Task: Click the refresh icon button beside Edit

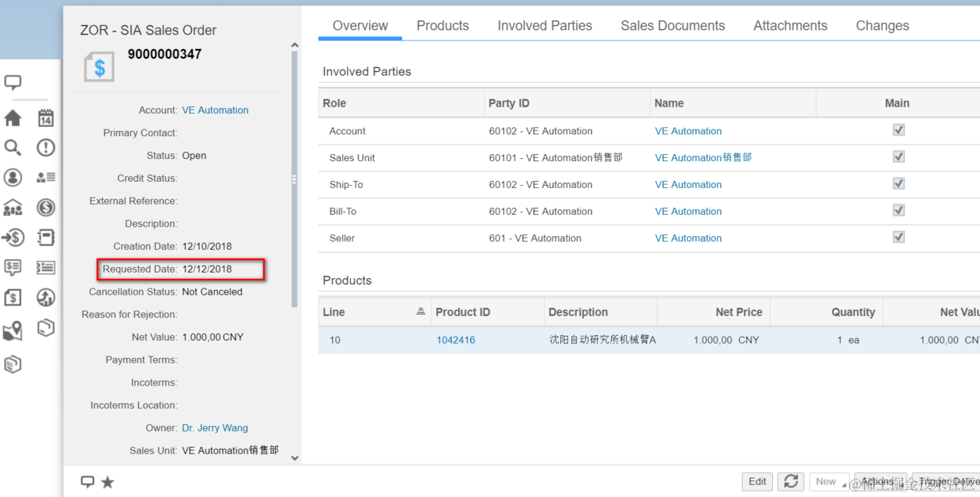Action: click(x=790, y=481)
